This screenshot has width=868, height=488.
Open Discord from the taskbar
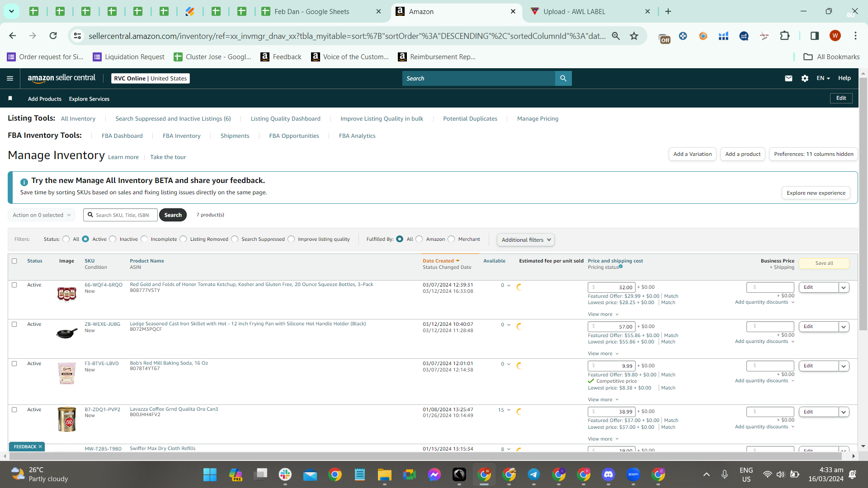(609, 474)
